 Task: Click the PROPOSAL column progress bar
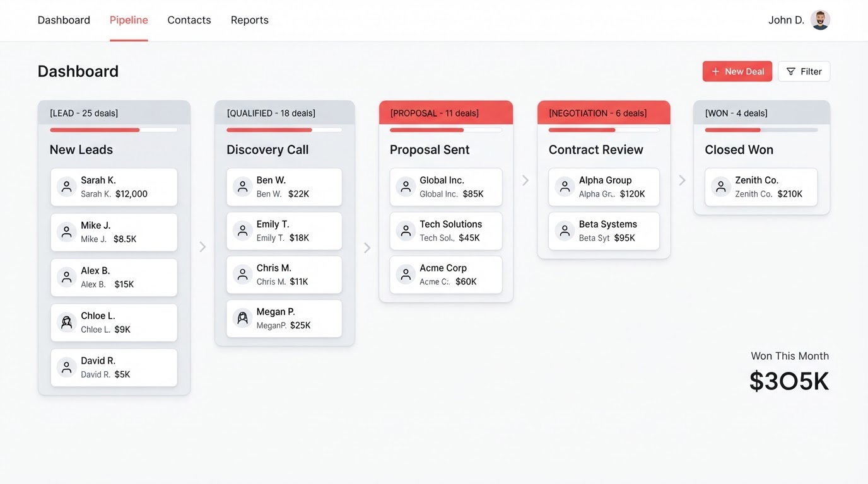pos(446,130)
